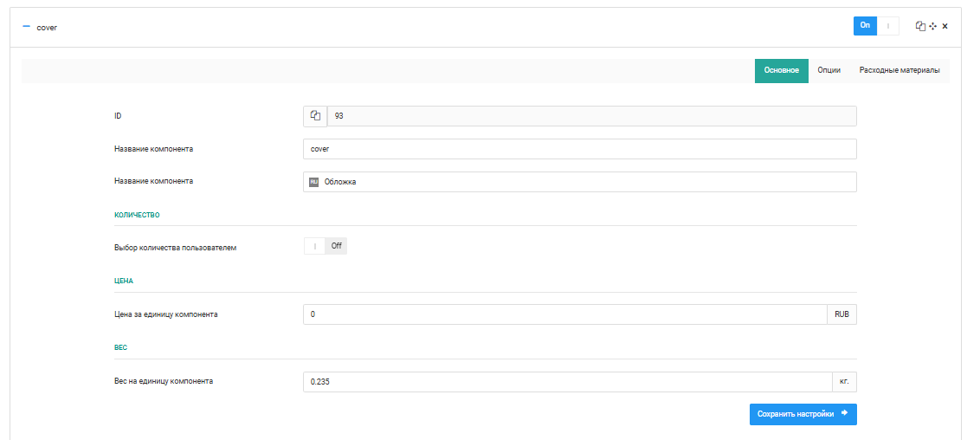Click the RU language badge icon
980x440 pixels.
313,182
